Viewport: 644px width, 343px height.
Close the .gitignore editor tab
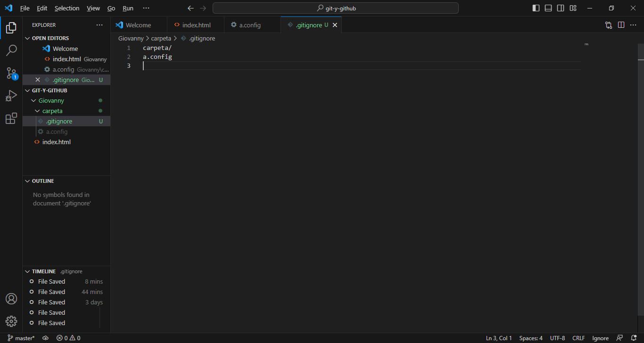[x=335, y=25]
